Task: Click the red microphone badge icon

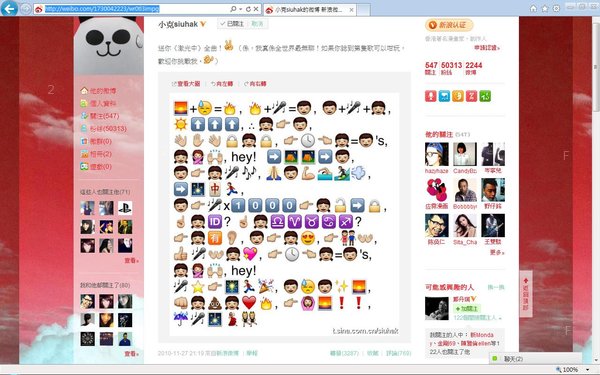Action: tap(430, 96)
